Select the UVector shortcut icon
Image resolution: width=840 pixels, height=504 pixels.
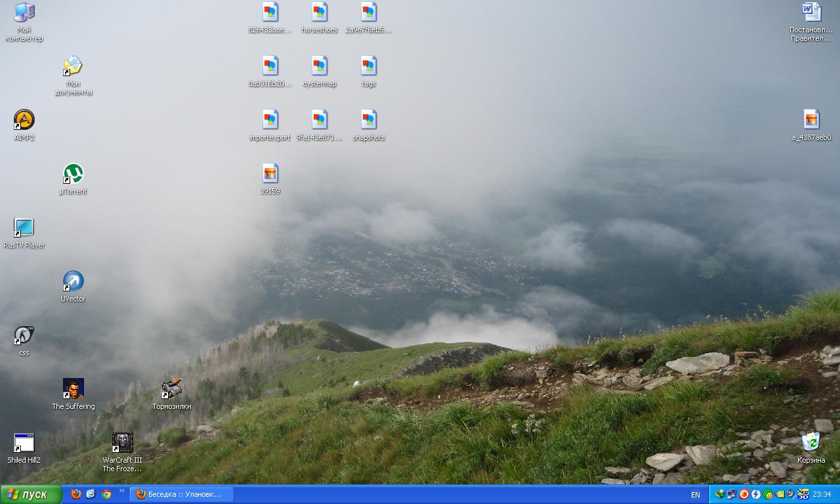pyautogui.click(x=73, y=282)
